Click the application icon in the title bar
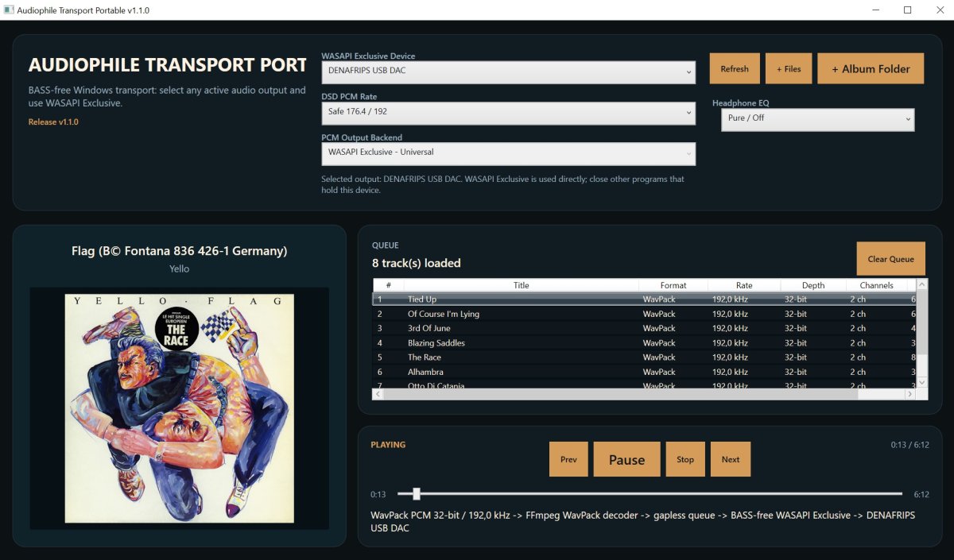Image resolution: width=954 pixels, height=560 pixels. pos(10,10)
